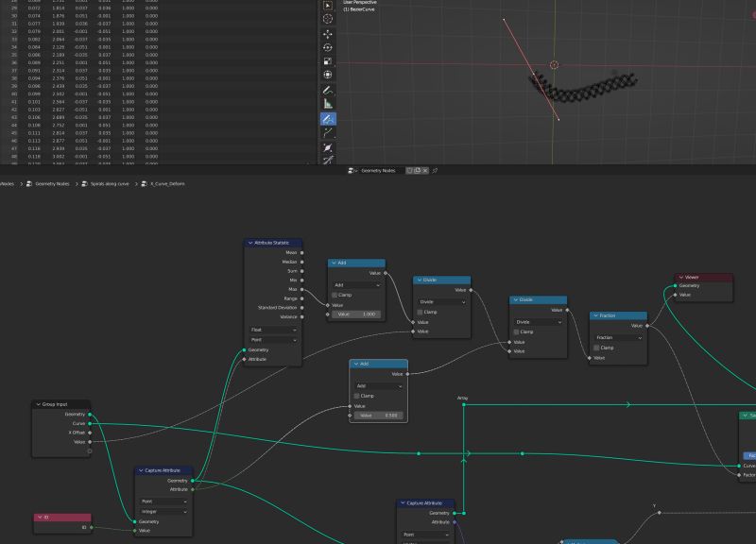Enable Clamp on the Add math node

click(336, 295)
